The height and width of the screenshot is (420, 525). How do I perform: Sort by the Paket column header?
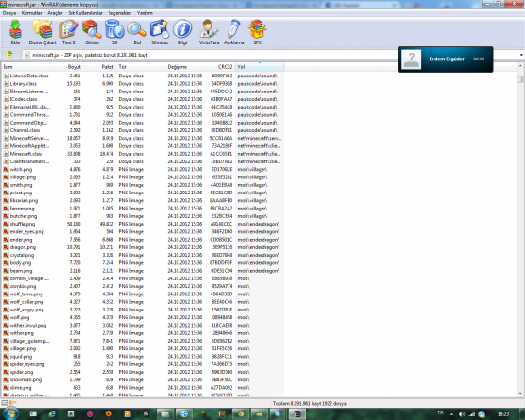click(x=100, y=67)
